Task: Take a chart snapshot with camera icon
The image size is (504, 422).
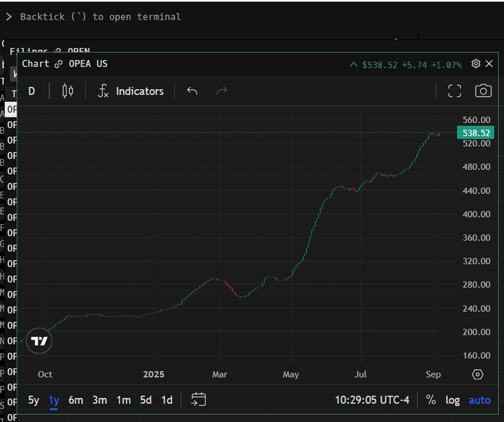Action: point(483,91)
